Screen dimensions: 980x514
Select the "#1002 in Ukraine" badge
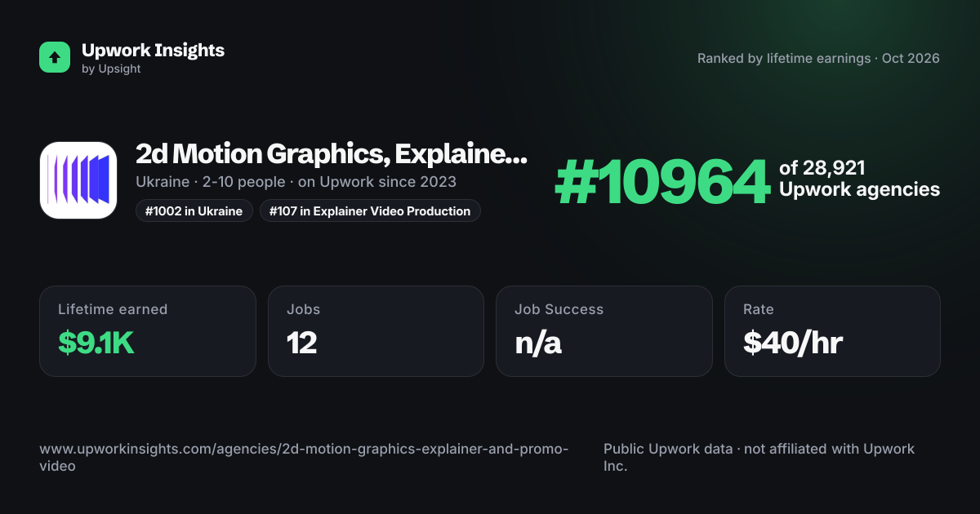click(194, 211)
